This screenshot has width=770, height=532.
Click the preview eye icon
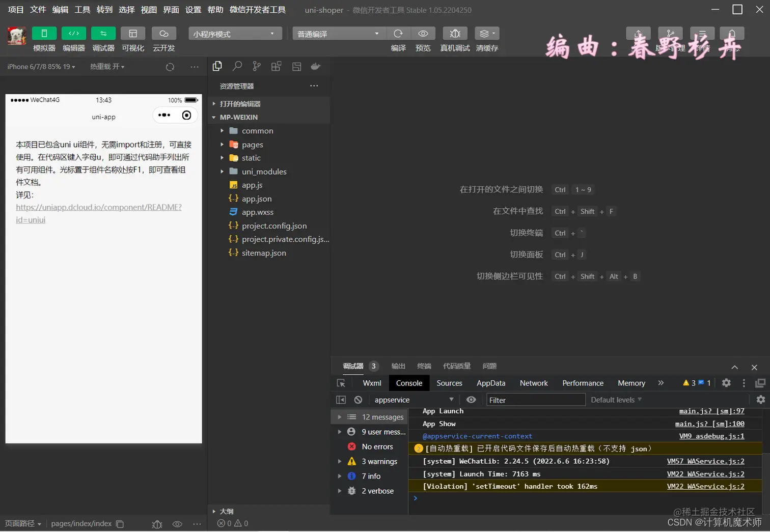click(423, 33)
